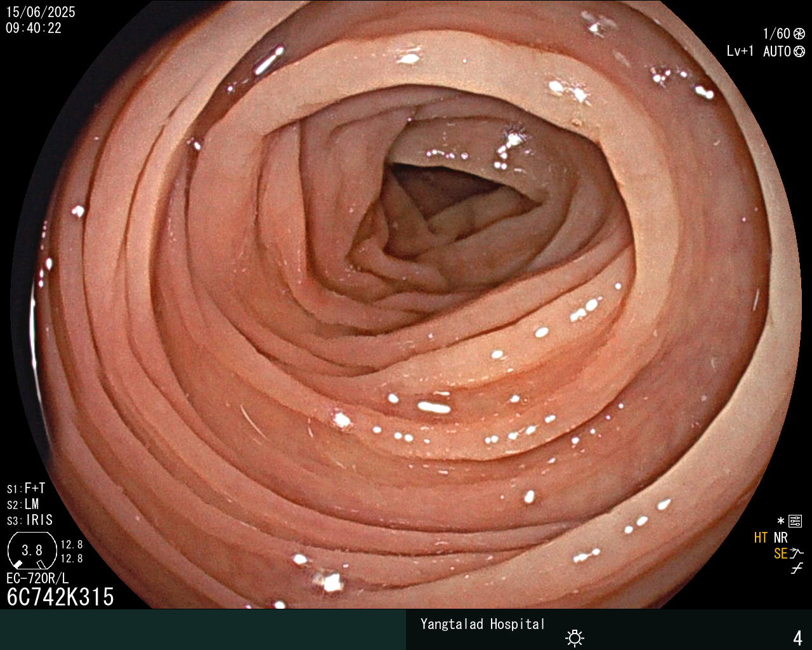The height and width of the screenshot is (650, 812).
Task: Click the upper 12.8 diameter value
Action: [x=72, y=545]
